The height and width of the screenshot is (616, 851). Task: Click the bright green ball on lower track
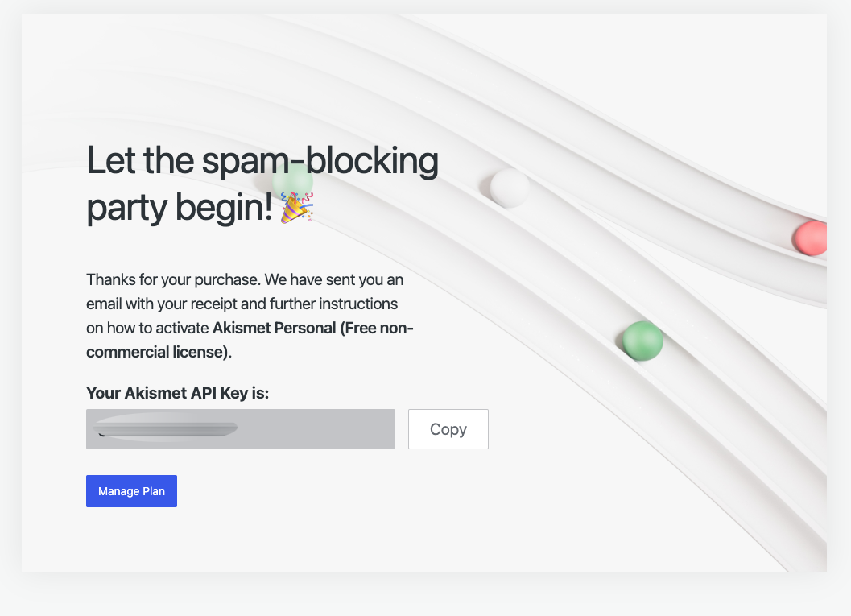coord(642,341)
